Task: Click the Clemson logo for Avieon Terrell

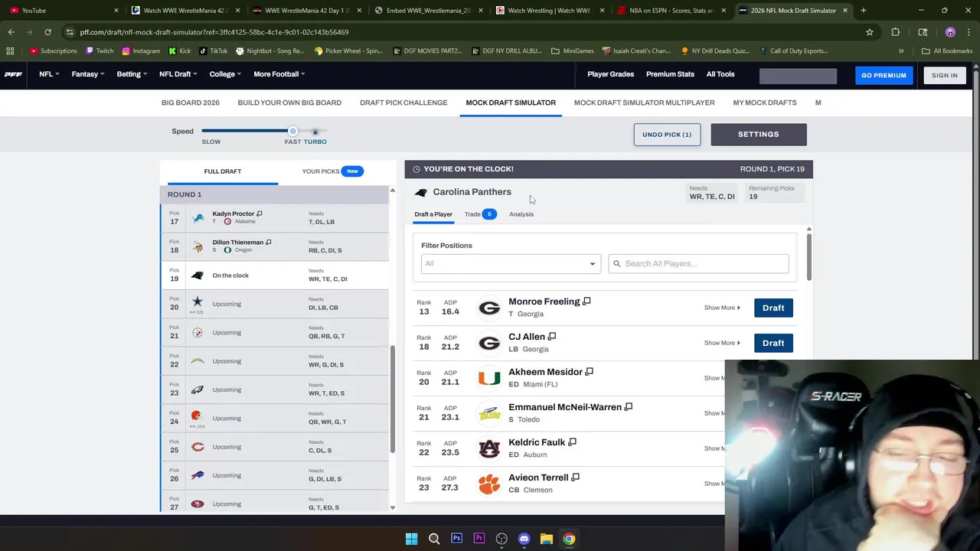Action: pos(489,484)
